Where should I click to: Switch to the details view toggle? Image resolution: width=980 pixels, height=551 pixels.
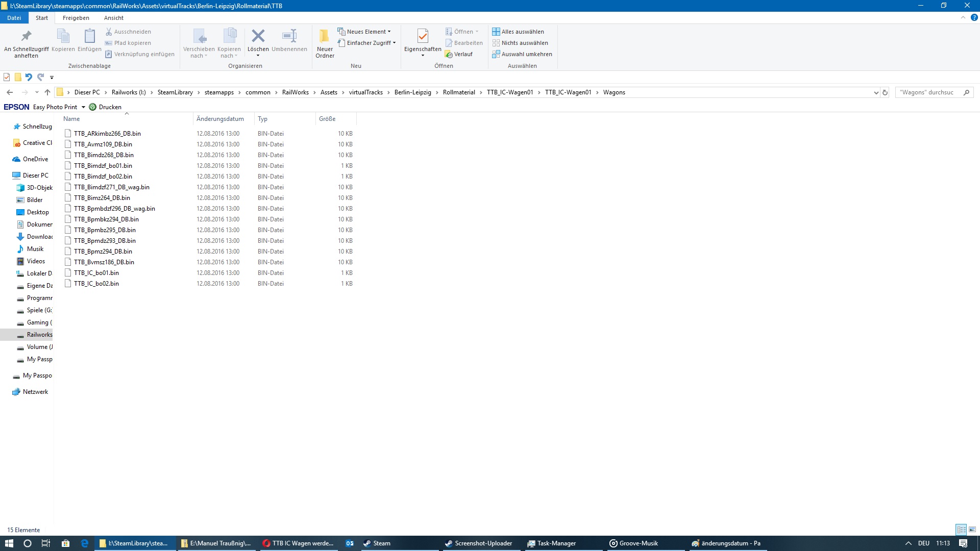pyautogui.click(x=961, y=530)
